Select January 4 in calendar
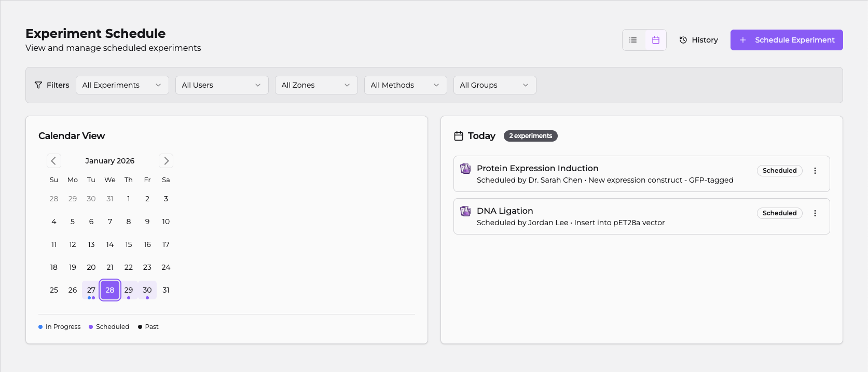The width and height of the screenshot is (868, 372). tap(54, 222)
